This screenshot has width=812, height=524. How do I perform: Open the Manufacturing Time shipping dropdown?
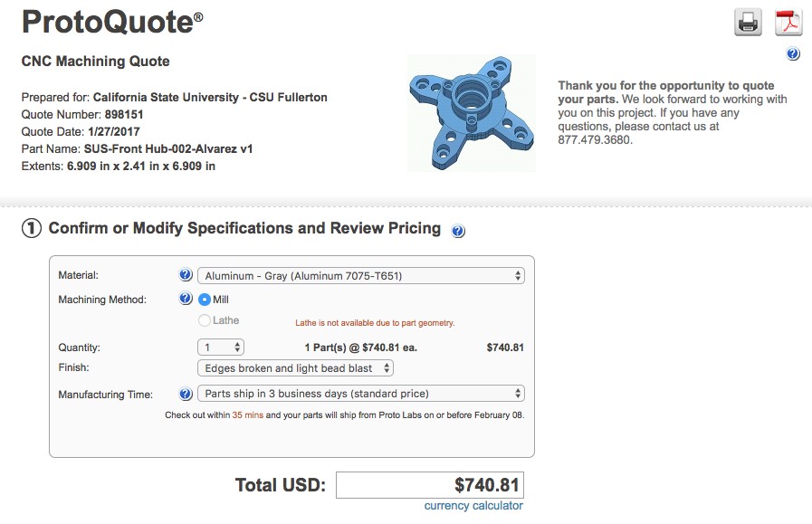(361, 394)
